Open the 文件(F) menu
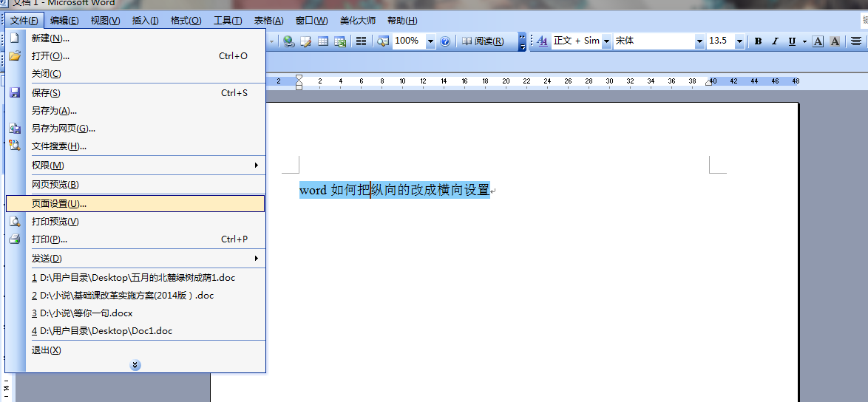Screen dimensions: 868x402 (x=24, y=21)
